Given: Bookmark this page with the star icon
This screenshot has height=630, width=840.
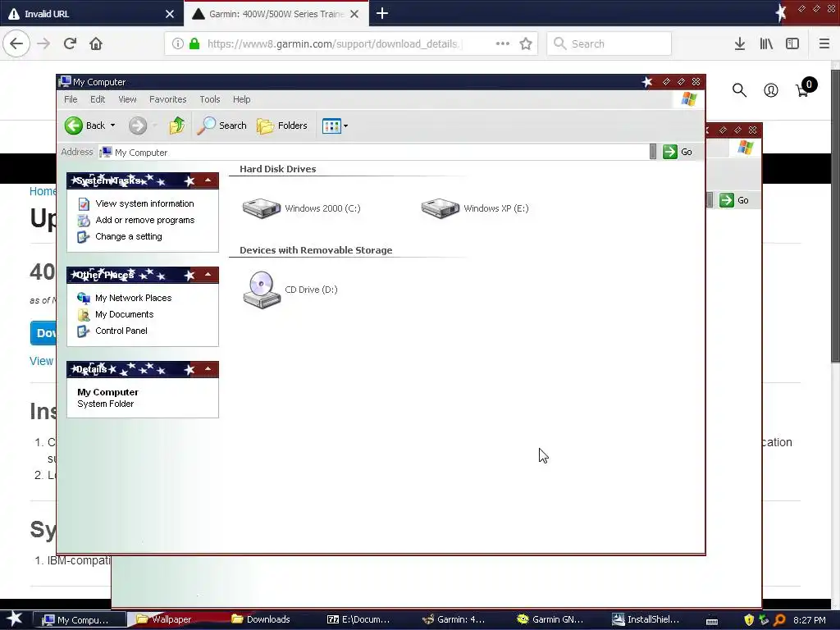Looking at the screenshot, I should point(526,43).
